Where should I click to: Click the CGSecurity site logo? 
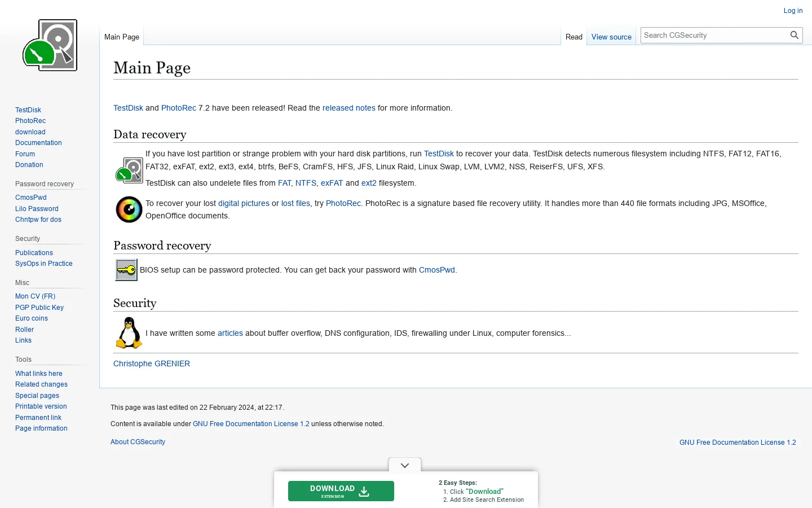[x=50, y=45]
